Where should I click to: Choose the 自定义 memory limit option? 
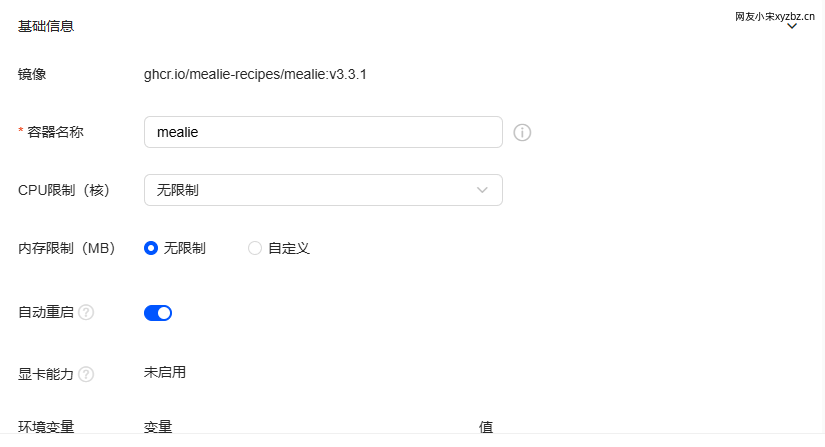(x=255, y=248)
